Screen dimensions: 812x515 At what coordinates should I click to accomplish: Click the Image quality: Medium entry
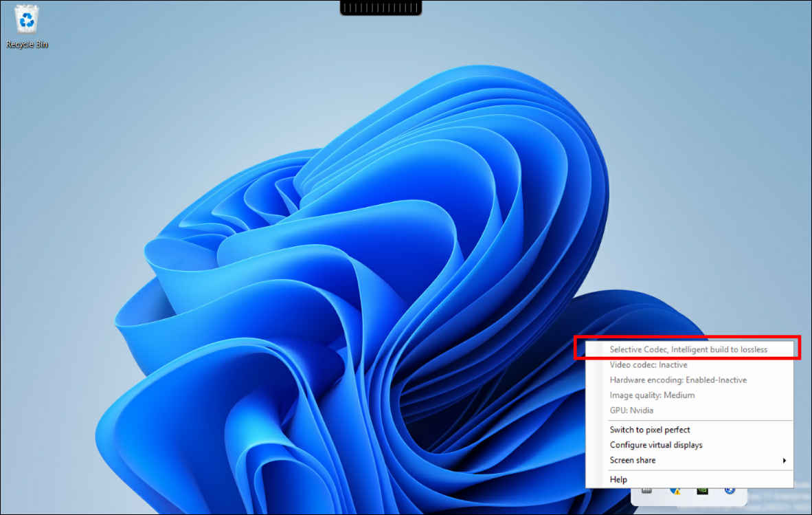point(689,395)
